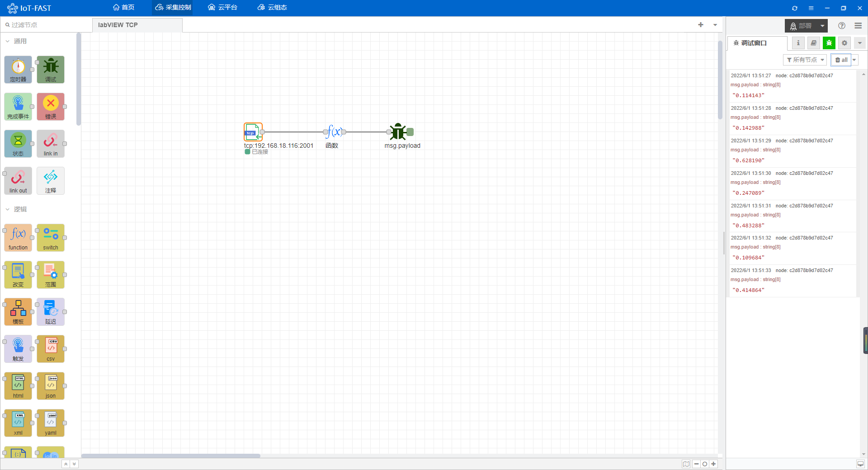Image resolution: width=868 pixels, height=470 pixels.
Task: Click the tcp input node on canvas
Action: coord(253,132)
